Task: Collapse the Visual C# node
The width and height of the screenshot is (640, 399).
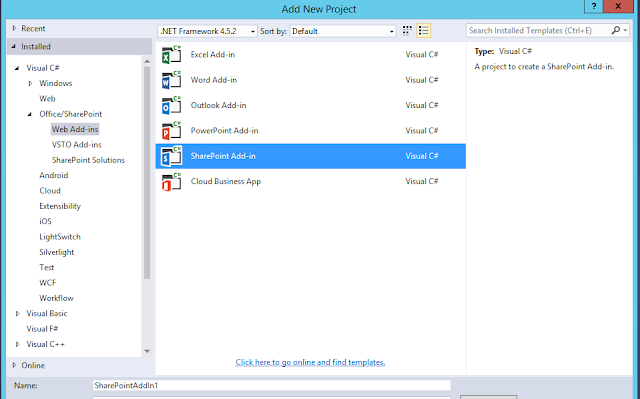Action: (17, 68)
